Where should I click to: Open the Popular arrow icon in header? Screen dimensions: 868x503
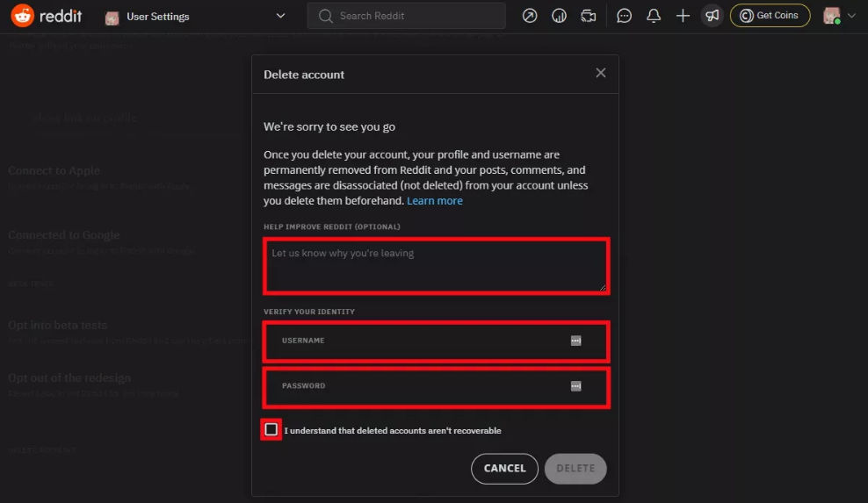530,16
